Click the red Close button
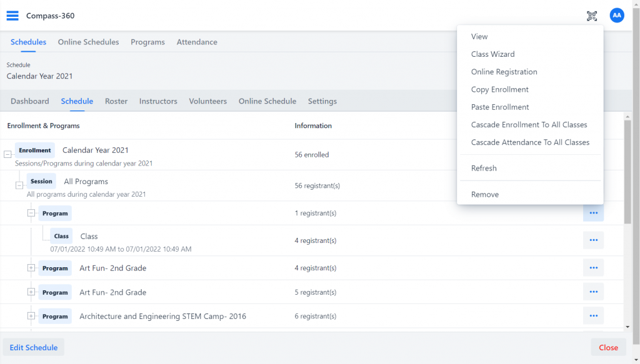 pos(608,347)
